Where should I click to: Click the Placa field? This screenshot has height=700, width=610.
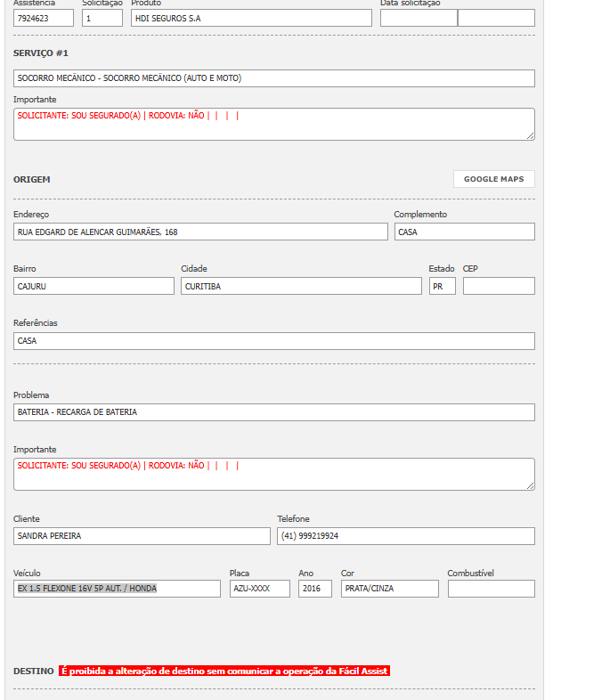pyautogui.click(x=259, y=589)
